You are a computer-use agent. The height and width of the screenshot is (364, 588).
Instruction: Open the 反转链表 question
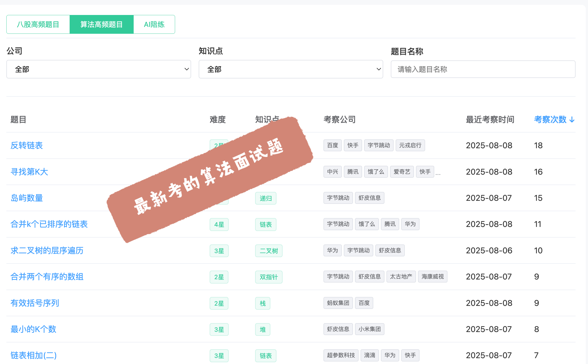point(26,145)
